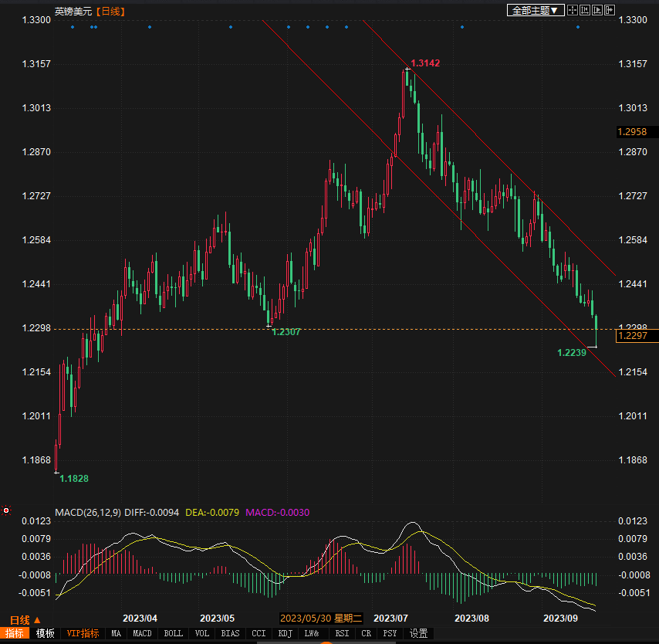Select the KDJ indicator
Image resolution: width=659 pixels, height=644 pixels.
coord(285,633)
